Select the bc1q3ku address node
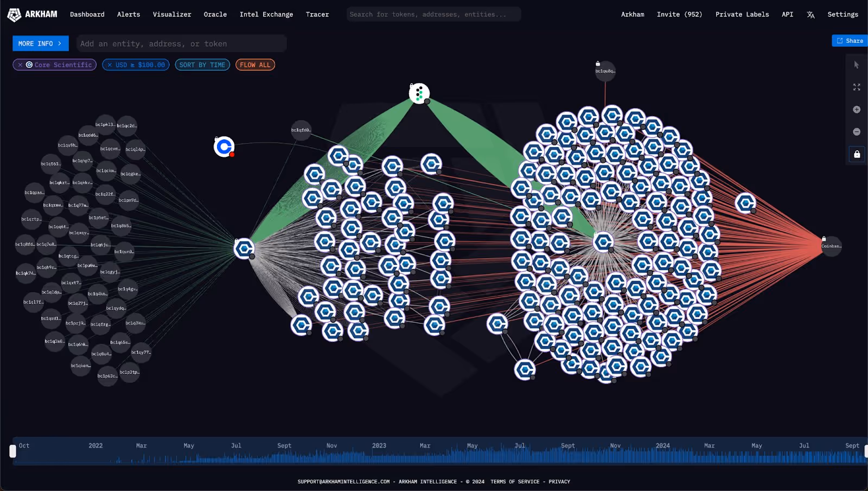This screenshot has width=868, height=491. [135, 323]
